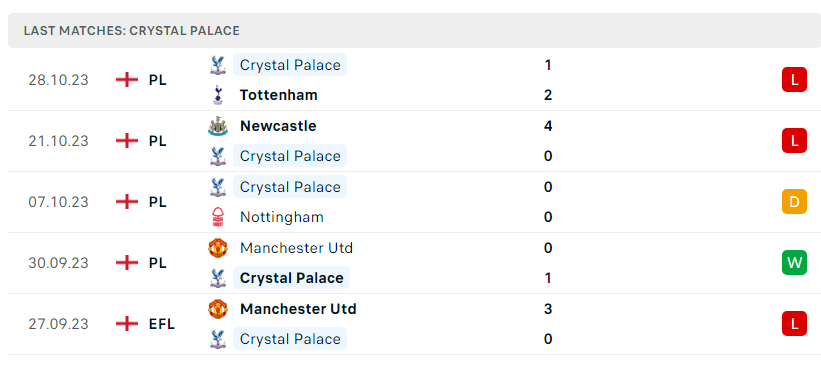Screen dimensions: 821x368
Task: Open the Tottenham team link
Action: [279, 95]
